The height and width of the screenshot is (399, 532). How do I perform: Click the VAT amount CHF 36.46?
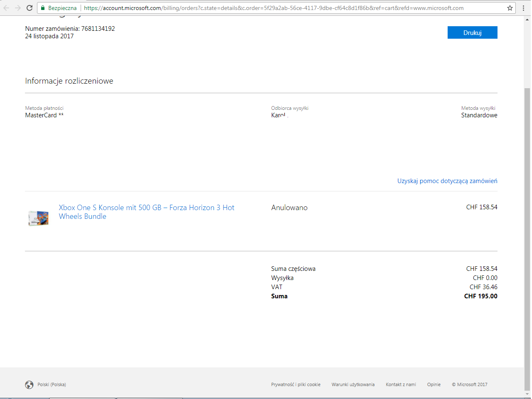(x=483, y=287)
